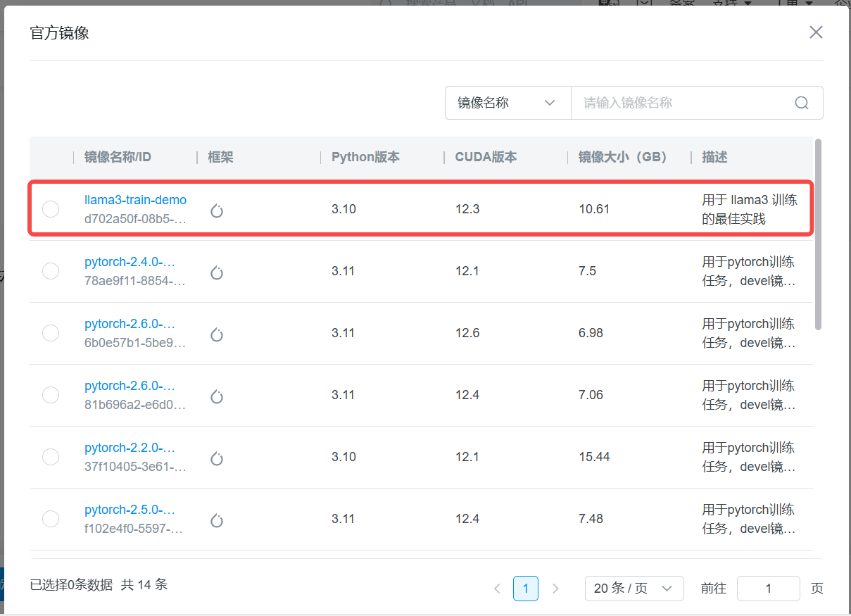Viewport: 851px width, 616px height.
Task: Select radio button for image 37f10405-3e61
Action: coord(51,457)
